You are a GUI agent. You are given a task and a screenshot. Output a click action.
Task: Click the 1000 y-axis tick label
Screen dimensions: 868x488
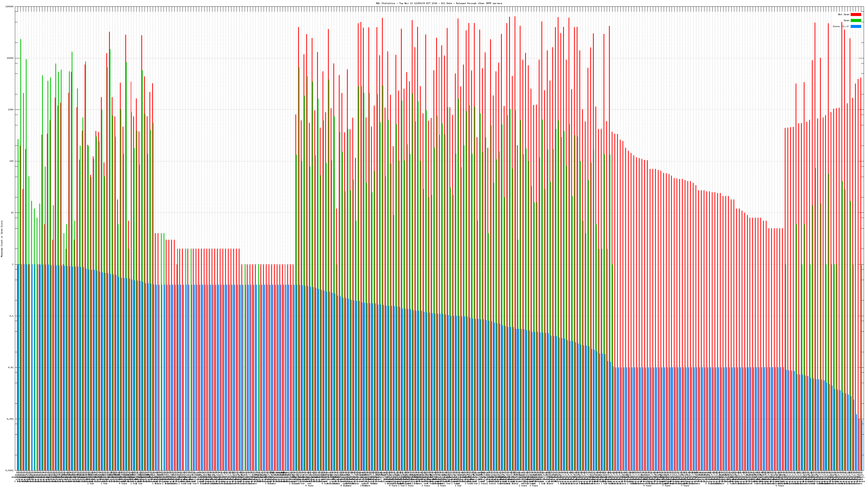[x=11, y=110]
